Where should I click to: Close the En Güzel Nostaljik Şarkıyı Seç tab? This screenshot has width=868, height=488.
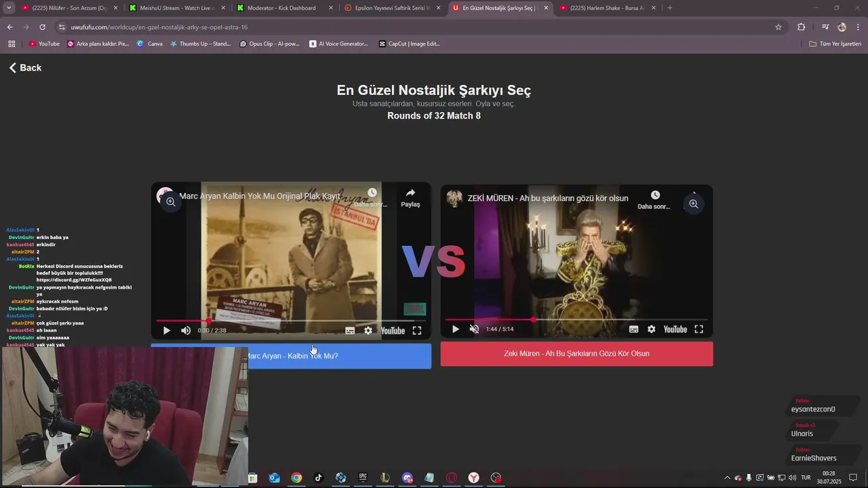click(546, 8)
